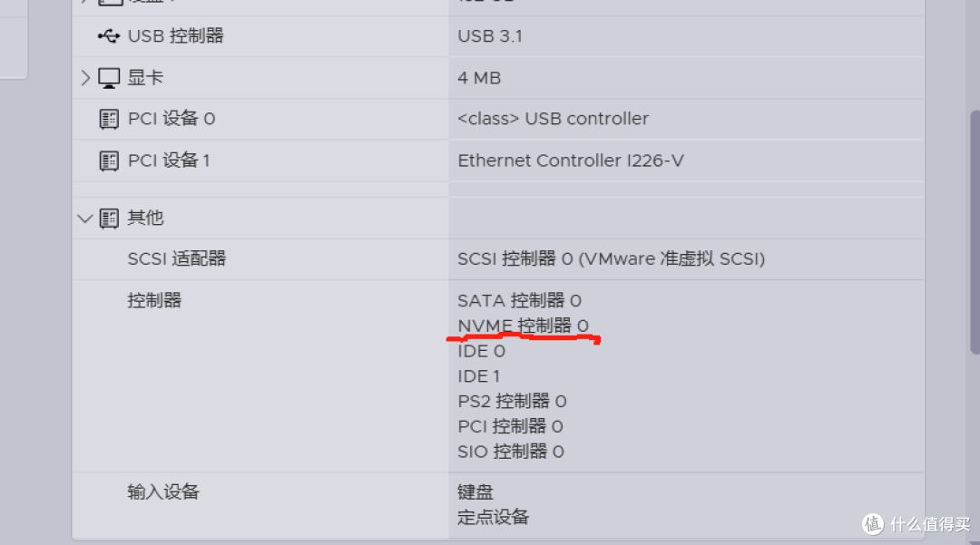
Task: Click the NVME 控制器 0 entry
Action: coord(524,326)
